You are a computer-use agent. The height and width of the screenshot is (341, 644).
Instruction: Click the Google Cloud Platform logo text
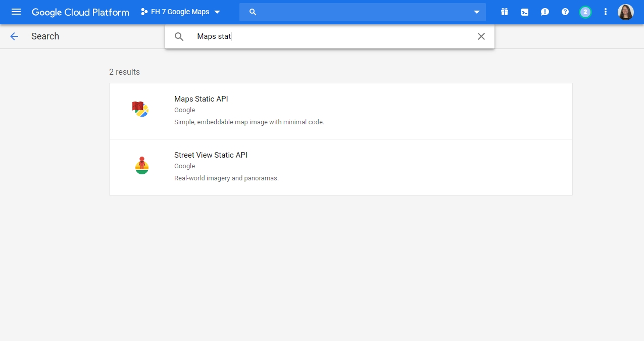coord(80,12)
